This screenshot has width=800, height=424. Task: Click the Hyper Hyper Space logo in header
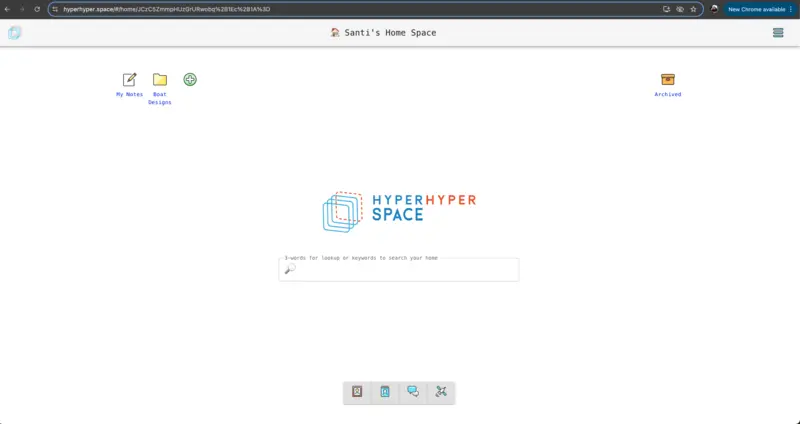pos(14,33)
